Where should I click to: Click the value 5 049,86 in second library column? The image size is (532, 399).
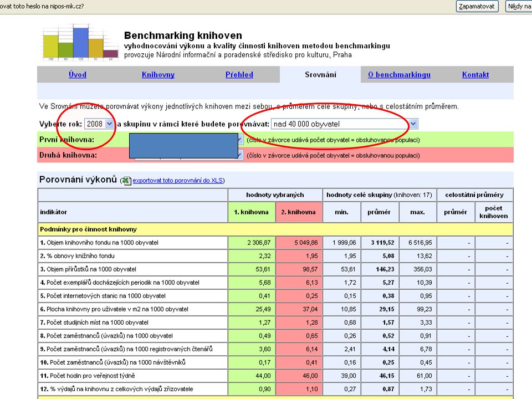pos(306,243)
